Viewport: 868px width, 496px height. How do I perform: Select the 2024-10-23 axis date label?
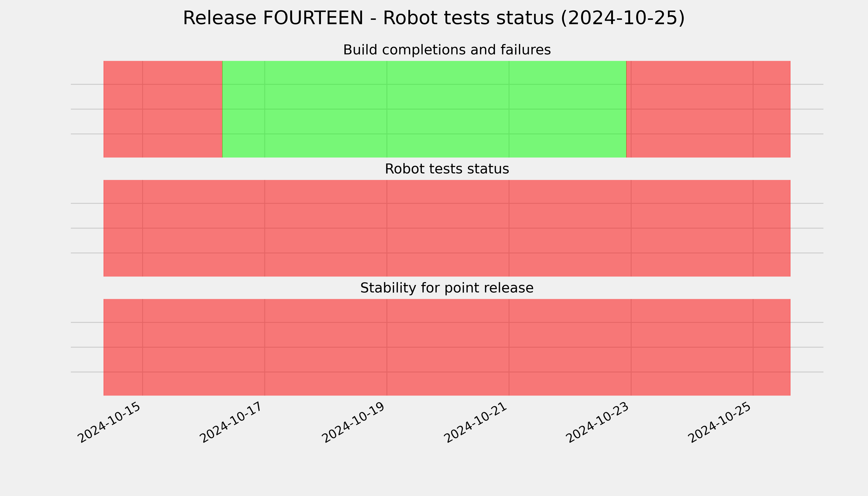point(597,422)
